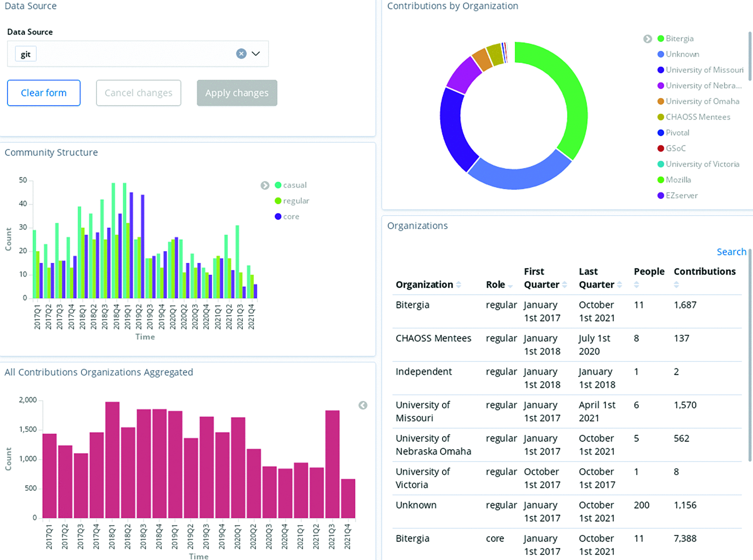753x560 pixels.
Task: Select University of Omaha legend entry
Action: [x=699, y=101]
